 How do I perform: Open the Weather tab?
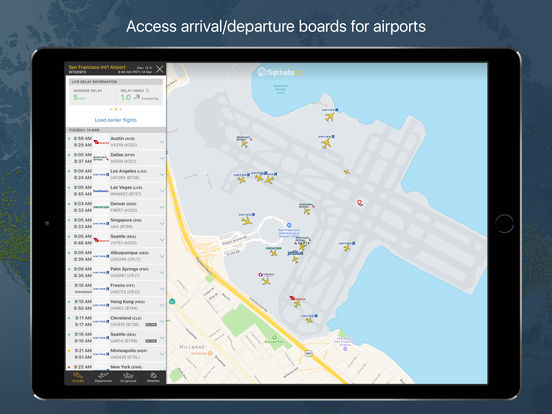[153, 378]
